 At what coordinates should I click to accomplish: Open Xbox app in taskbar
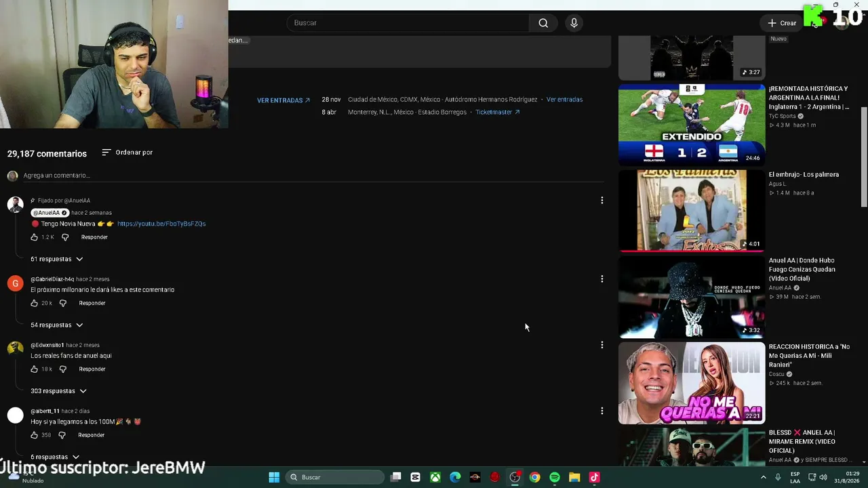(x=435, y=477)
